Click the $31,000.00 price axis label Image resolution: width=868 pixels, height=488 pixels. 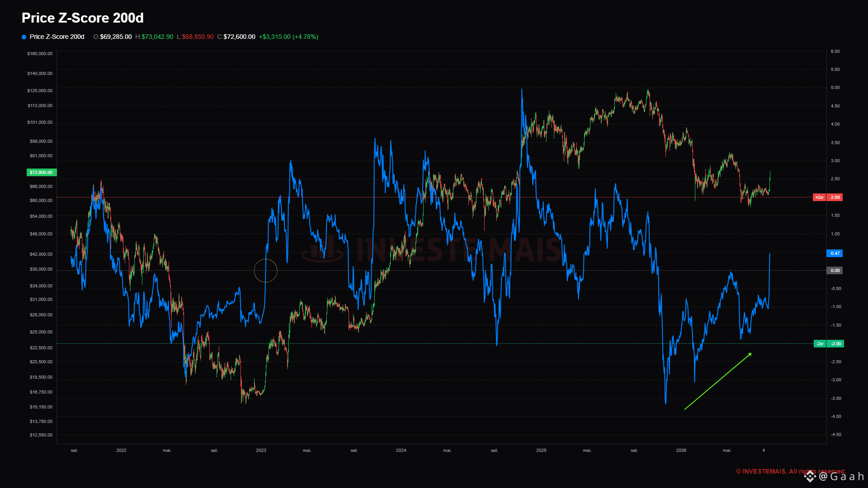tap(41, 299)
